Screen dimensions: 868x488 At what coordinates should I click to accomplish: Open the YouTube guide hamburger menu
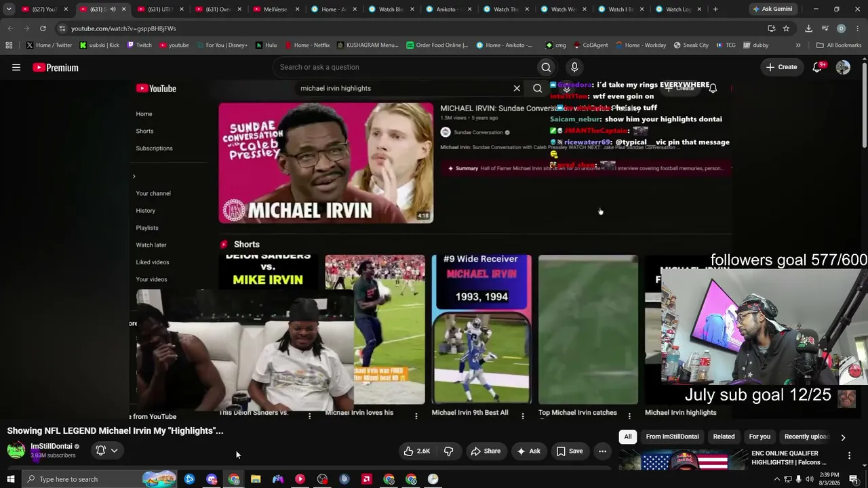point(16,67)
